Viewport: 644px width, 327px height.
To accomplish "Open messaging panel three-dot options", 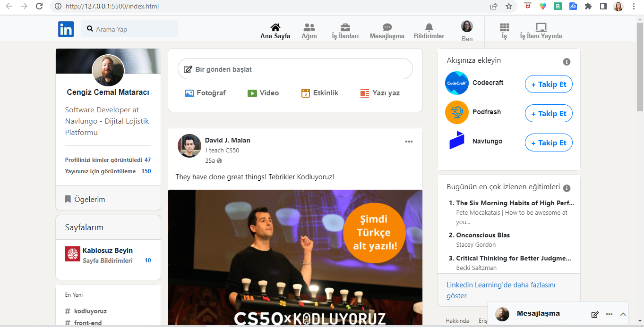I will 609,314.
